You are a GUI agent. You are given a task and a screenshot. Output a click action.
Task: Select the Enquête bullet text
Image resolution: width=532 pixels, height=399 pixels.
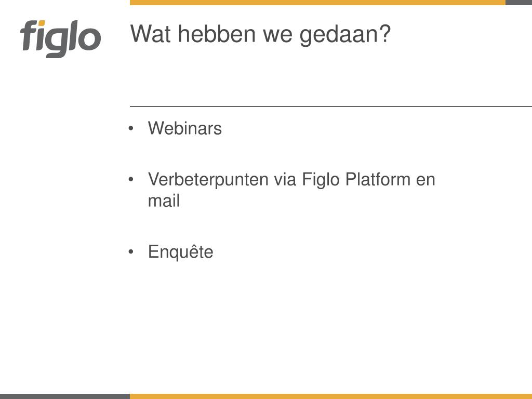click(181, 252)
